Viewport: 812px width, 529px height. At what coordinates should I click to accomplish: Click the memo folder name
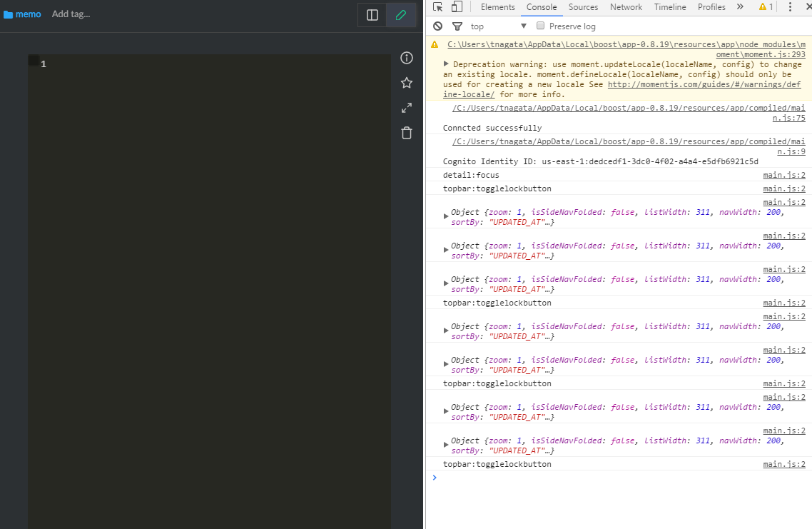tap(28, 14)
